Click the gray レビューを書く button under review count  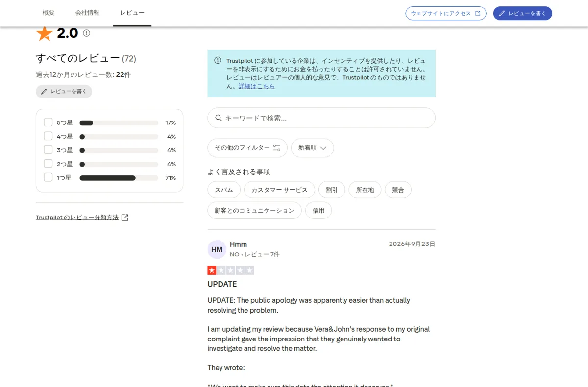coord(64,92)
